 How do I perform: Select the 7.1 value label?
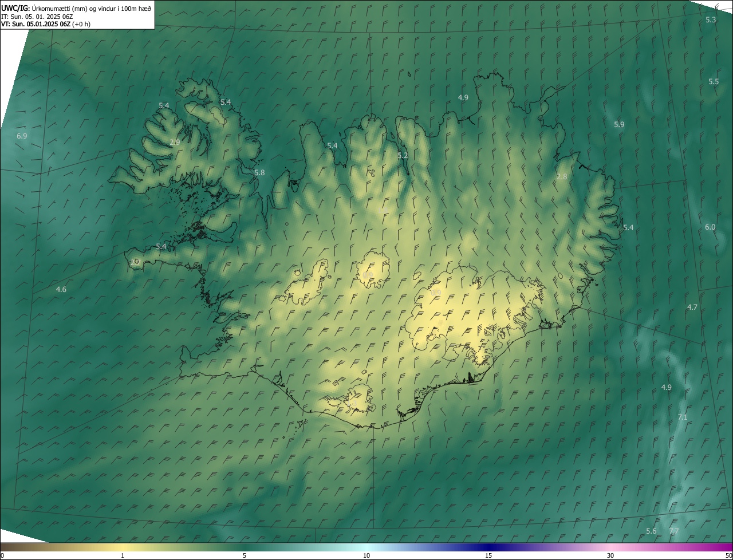tap(683, 417)
